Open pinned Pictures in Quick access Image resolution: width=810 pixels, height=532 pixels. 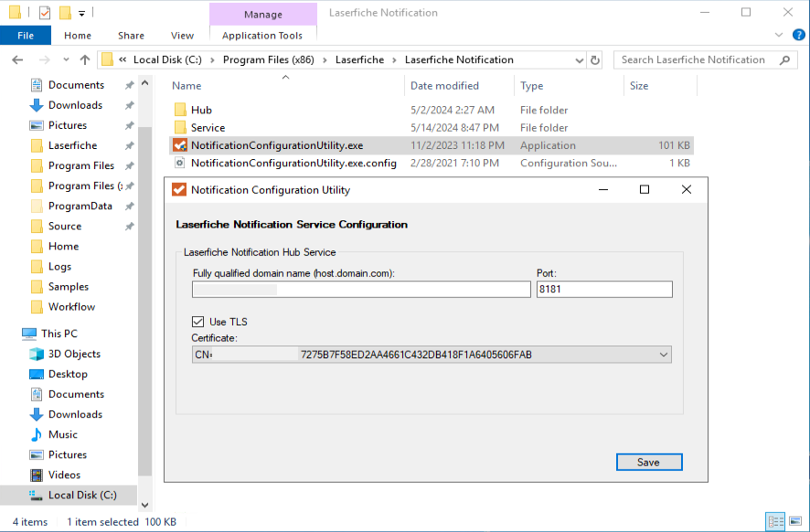(x=67, y=125)
